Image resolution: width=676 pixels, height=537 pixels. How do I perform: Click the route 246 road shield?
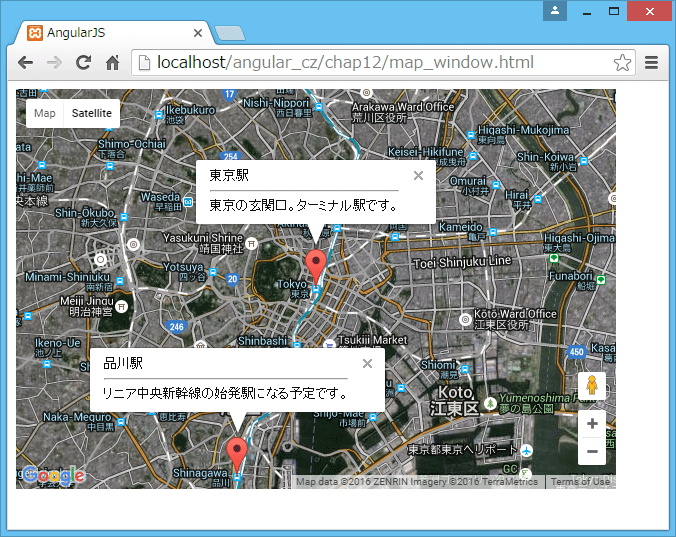coord(177,327)
